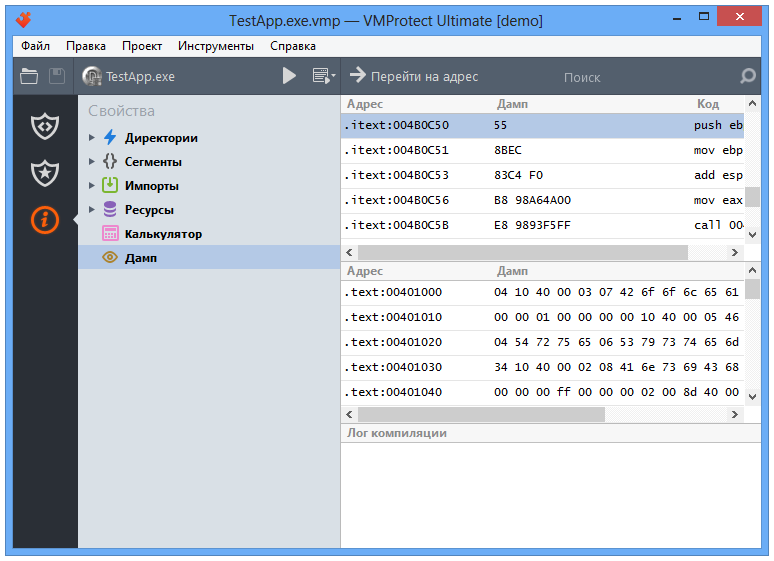This screenshot has width=774, height=561.
Task: Select hex row .text:00401020
Action: 542,342
